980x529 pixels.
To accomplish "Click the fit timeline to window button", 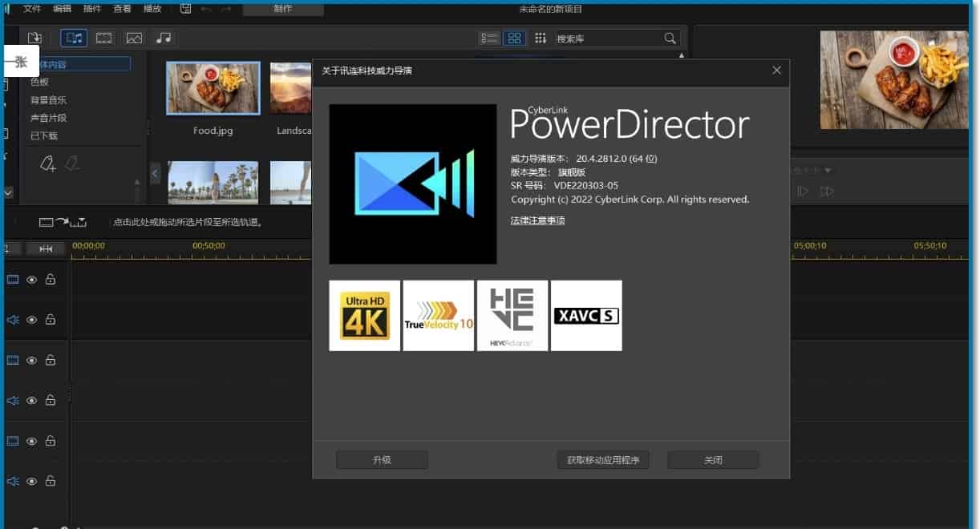I will point(46,248).
